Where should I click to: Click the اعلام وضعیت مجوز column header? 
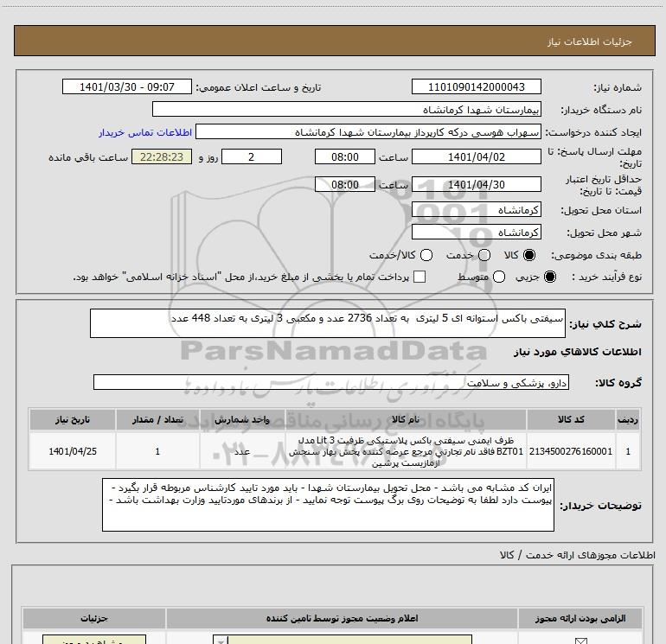coord(342,618)
